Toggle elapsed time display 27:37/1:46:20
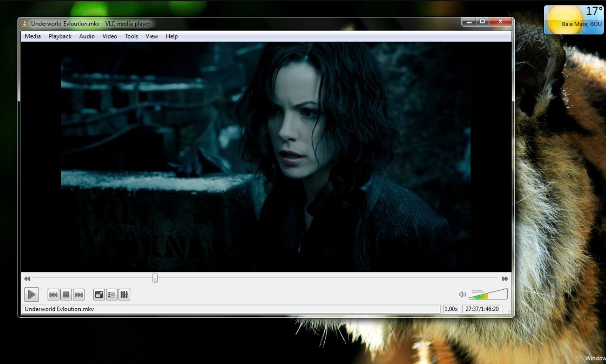Image resolution: width=606 pixels, height=364 pixels. point(482,309)
